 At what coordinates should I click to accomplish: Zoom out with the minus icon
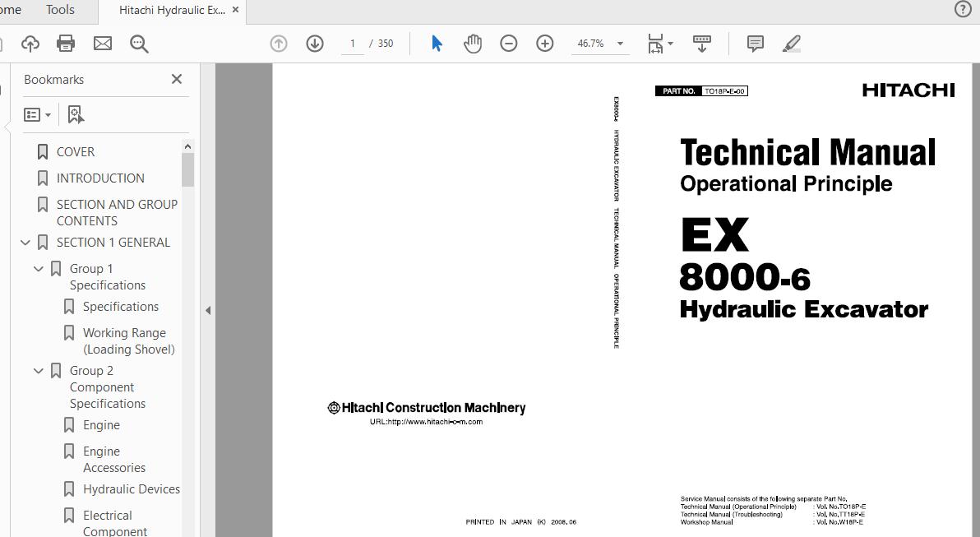pos(509,43)
